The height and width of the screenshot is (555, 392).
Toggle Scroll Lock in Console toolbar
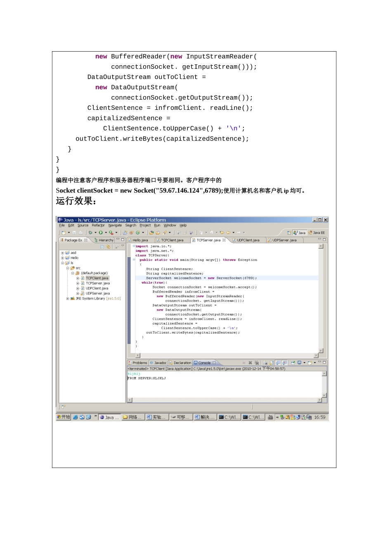coord(272,363)
